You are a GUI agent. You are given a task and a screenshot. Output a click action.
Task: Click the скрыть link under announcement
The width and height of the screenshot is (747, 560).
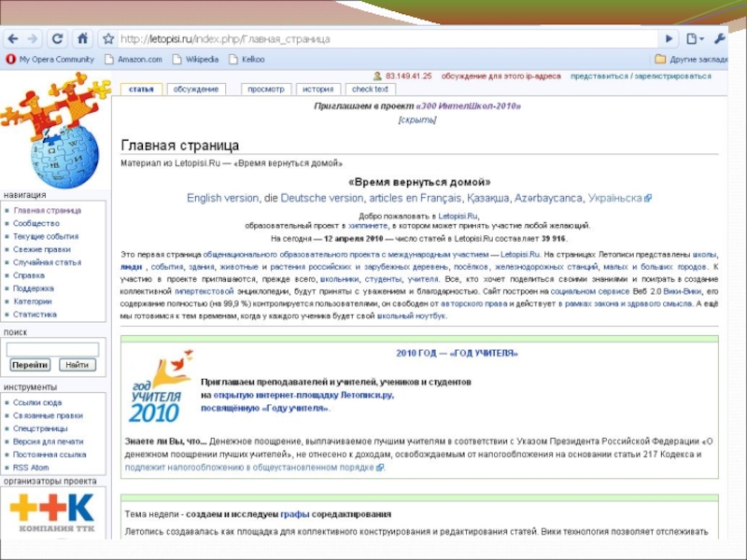pyautogui.click(x=416, y=120)
